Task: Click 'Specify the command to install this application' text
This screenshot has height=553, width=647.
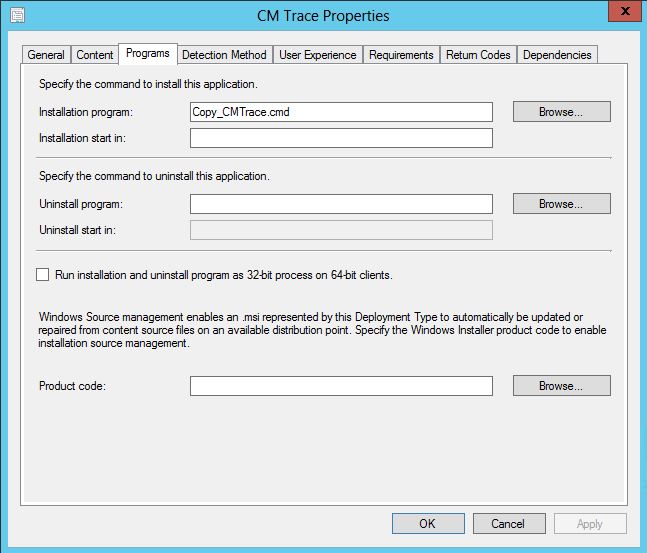Action: (148, 84)
